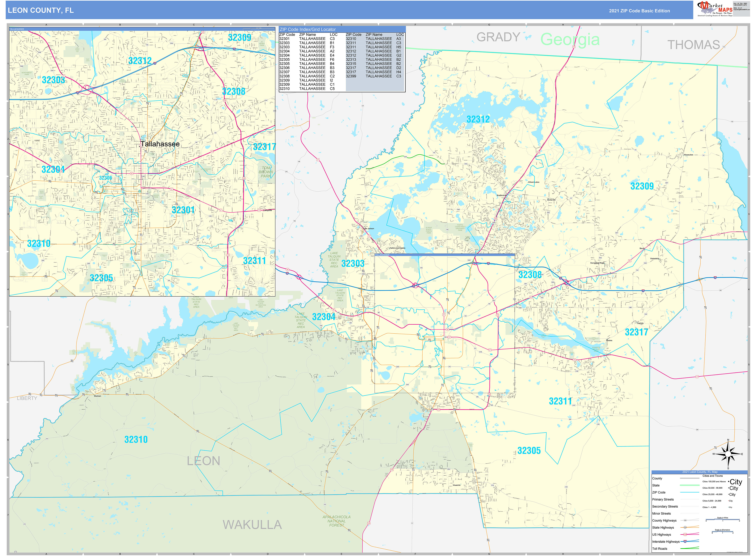756x556 pixels.
Task: Click the Toll Roads legend entry
Action: [660, 549]
